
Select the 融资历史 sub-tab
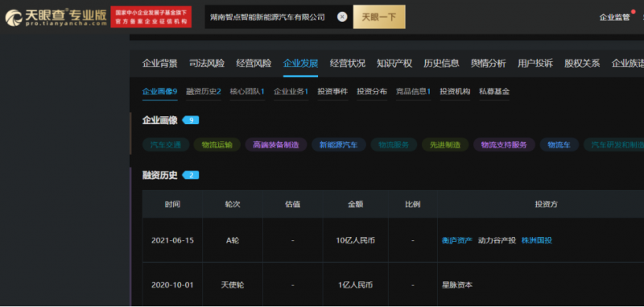[x=204, y=91]
